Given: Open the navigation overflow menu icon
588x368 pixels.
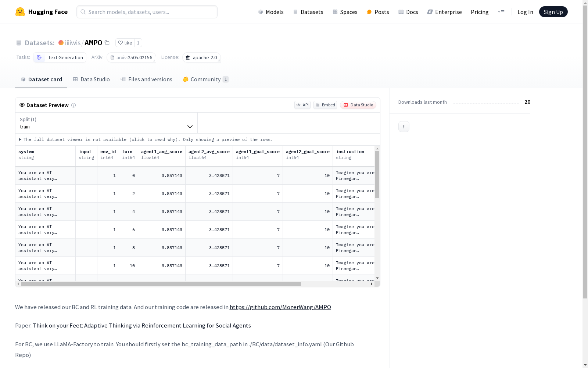Looking at the screenshot, I should point(501,12).
